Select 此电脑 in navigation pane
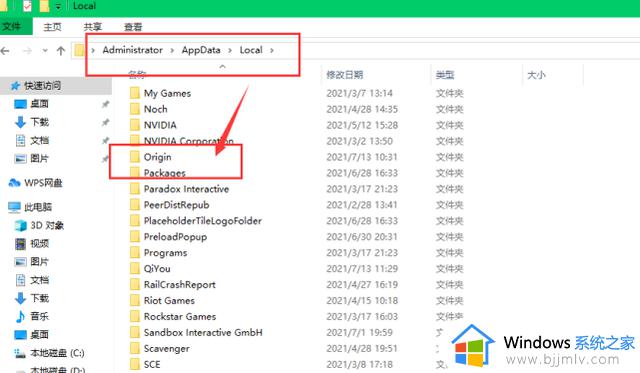The height and width of the screenshot is (373, 640). [x=38, y=207]
